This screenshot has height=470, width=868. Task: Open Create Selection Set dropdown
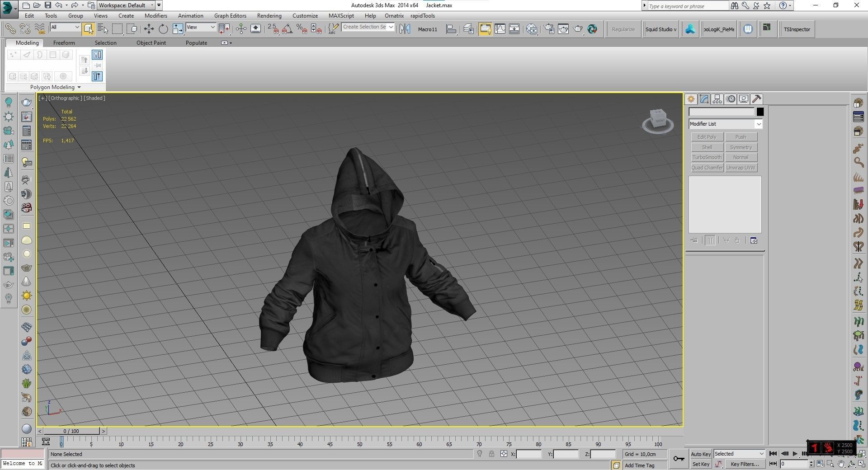[x=368, y=27]
